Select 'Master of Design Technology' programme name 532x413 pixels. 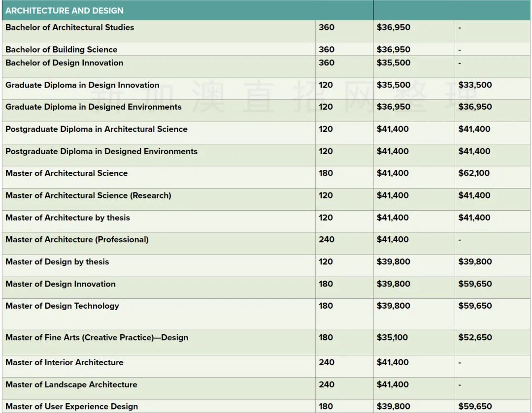pos(62,306)
